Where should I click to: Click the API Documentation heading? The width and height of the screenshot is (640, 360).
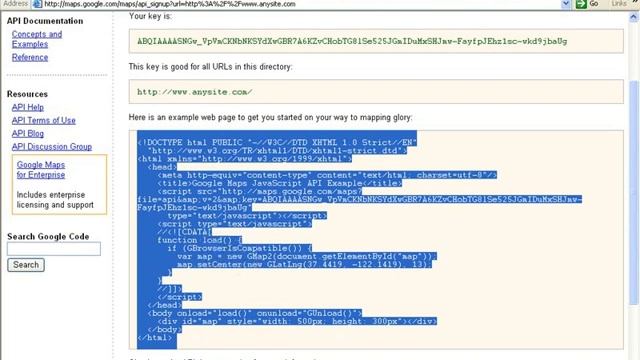point(45,21)
